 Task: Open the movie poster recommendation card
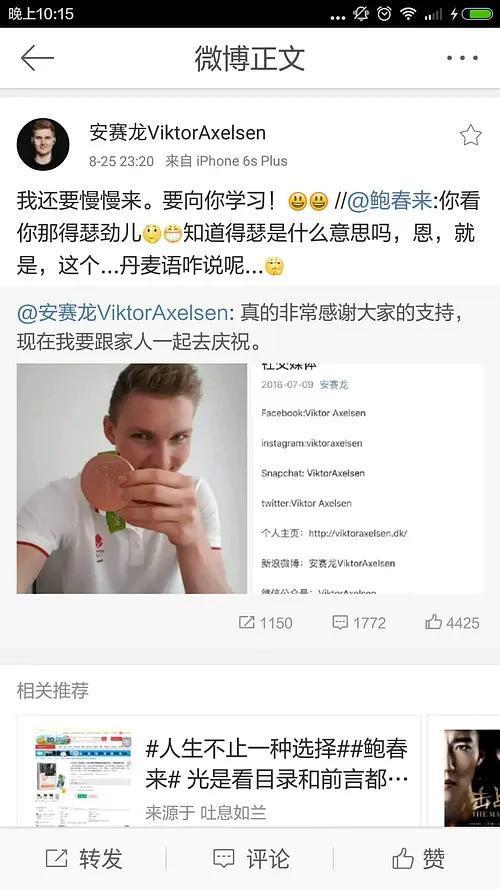click(472, 777)
